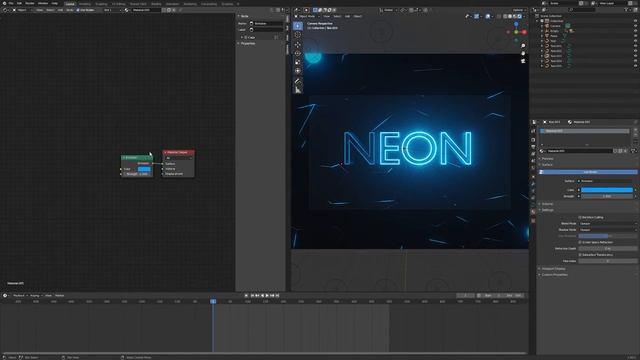Toggle camera view using camera icon

pyautogui.click(x=523, y=61)
